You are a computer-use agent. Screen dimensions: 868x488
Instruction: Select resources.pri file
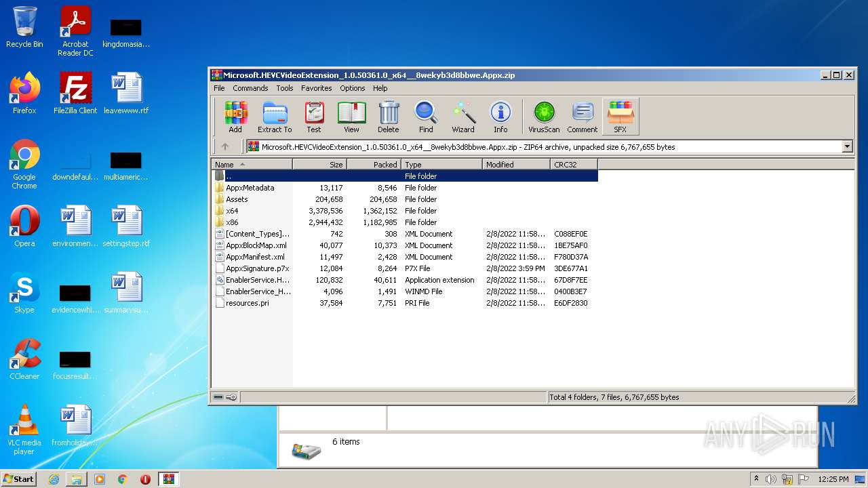click(x=406, y=303)
